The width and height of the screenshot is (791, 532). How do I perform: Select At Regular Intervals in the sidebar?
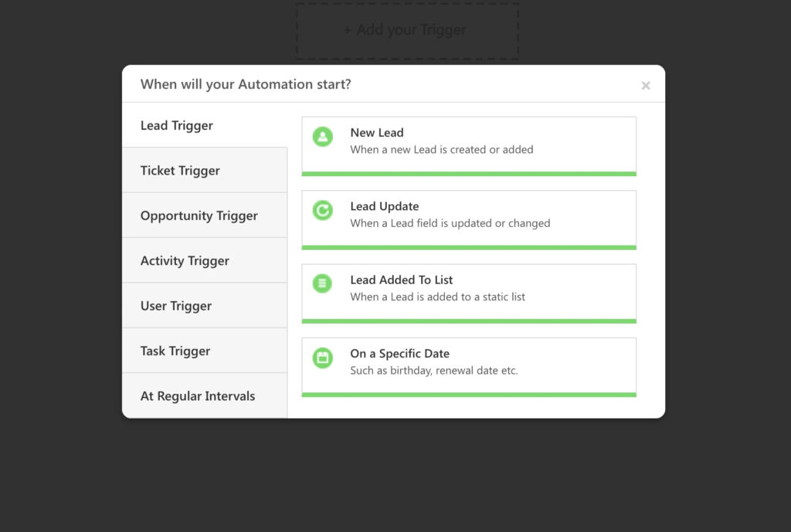[197, 395]
